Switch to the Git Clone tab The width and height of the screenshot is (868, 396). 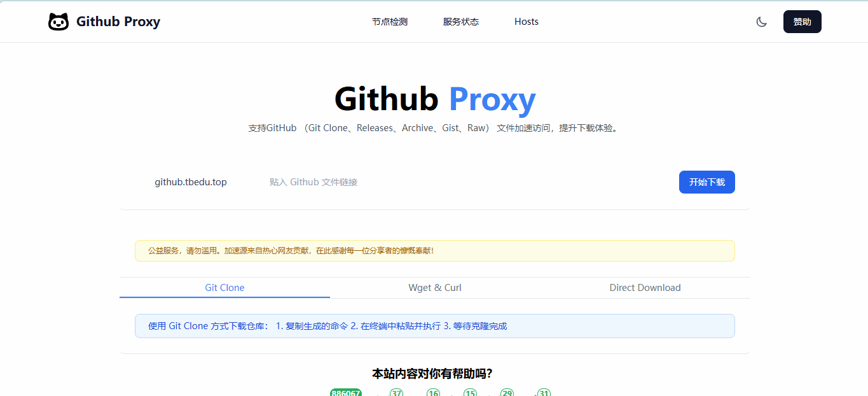pyautogui.click(x=224, y=288)
